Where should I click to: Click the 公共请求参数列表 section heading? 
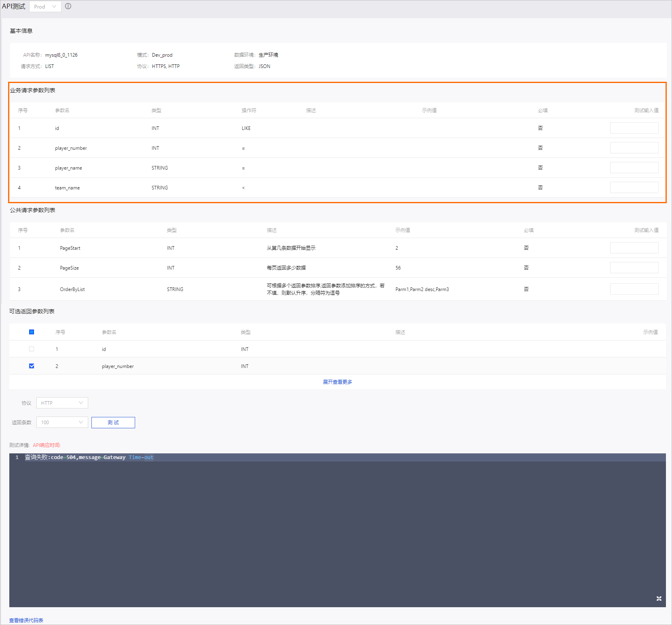pyautogui.click(x=32, y=210)
